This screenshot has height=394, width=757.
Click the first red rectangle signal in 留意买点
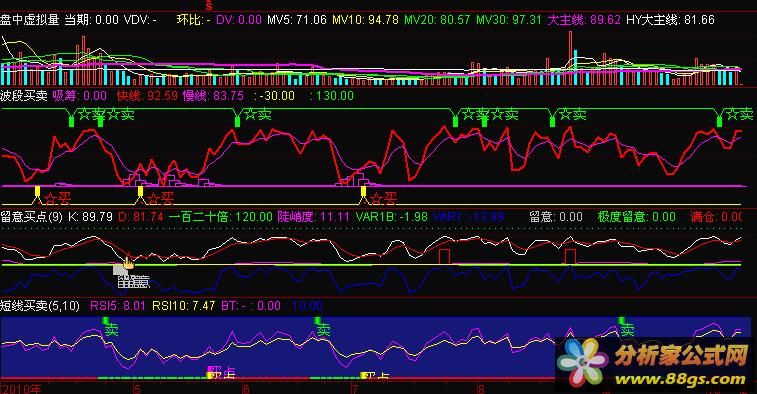[x=444, y=256]
